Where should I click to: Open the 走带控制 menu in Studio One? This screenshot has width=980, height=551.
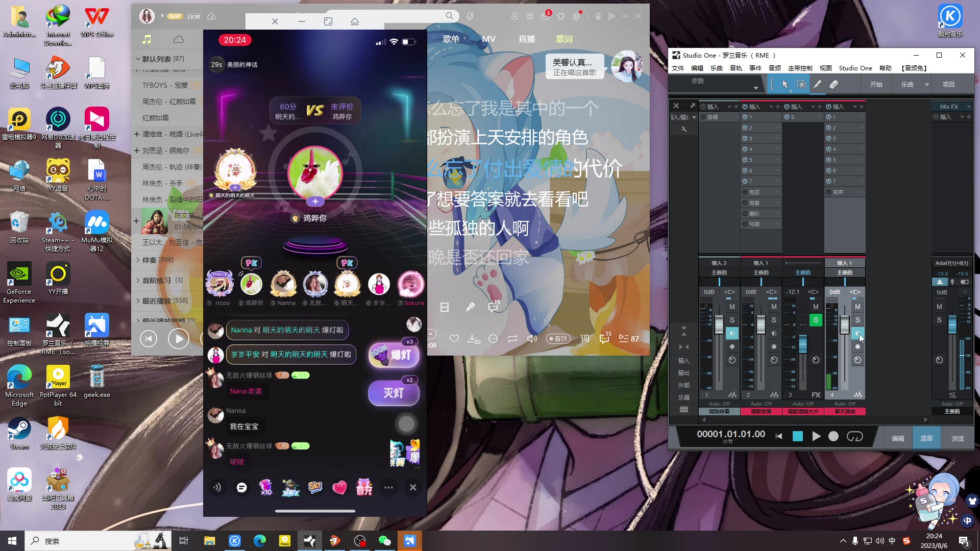(800, 68)
